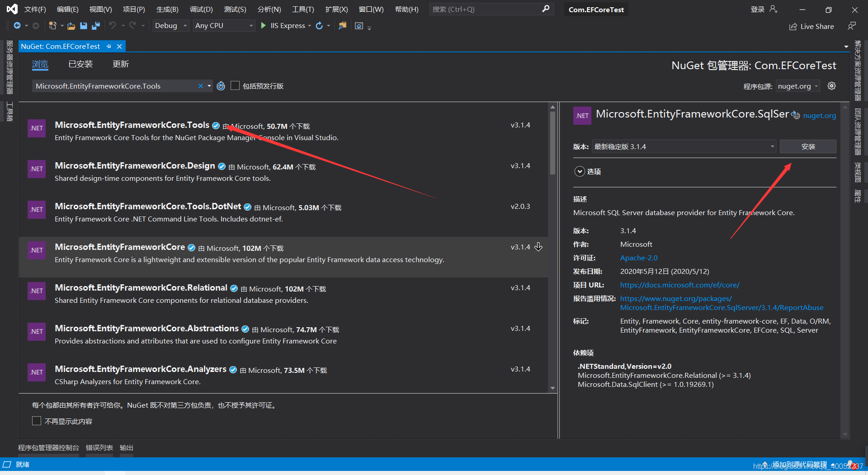Click the Save All icon
The image size is (868, 475).
(96, 26)
